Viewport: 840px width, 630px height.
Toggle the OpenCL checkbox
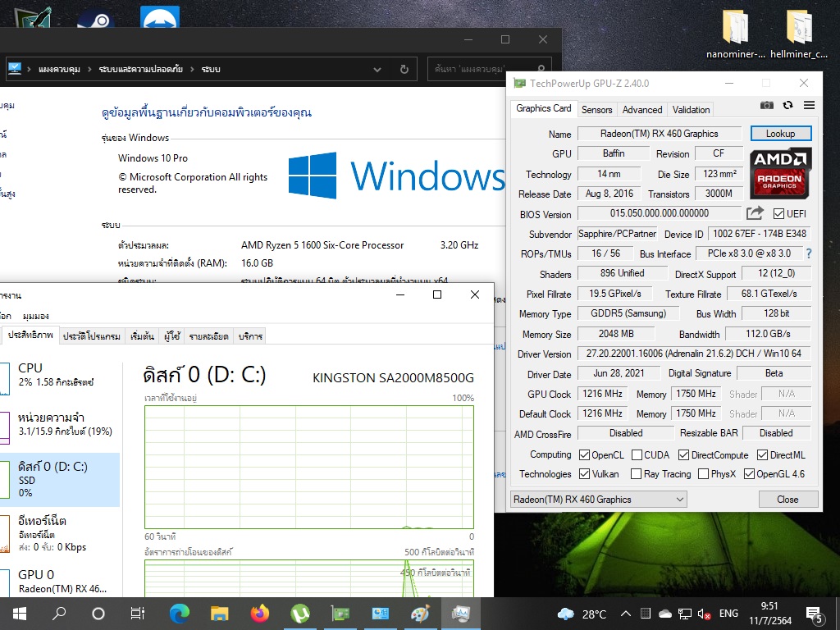tap(584, 454)
